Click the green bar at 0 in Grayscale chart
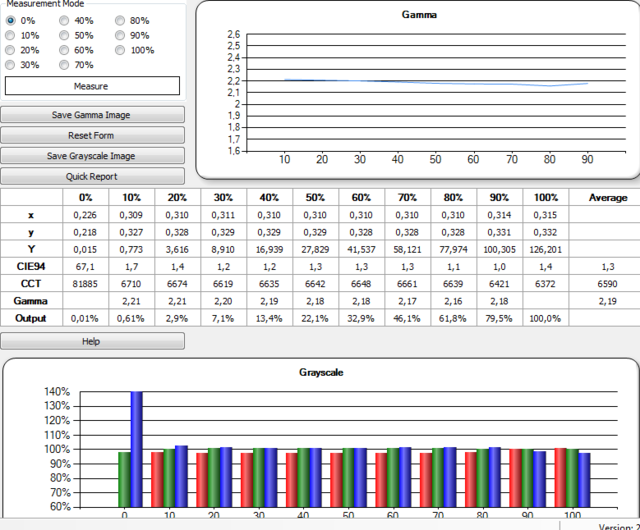640x530 pixels. (x=124, y=479)
